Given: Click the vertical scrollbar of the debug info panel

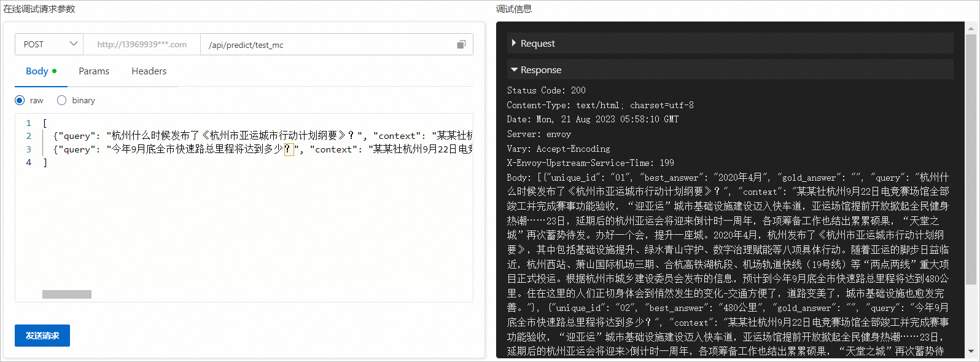Looking at the screenshot, I should tap(971, 160).
